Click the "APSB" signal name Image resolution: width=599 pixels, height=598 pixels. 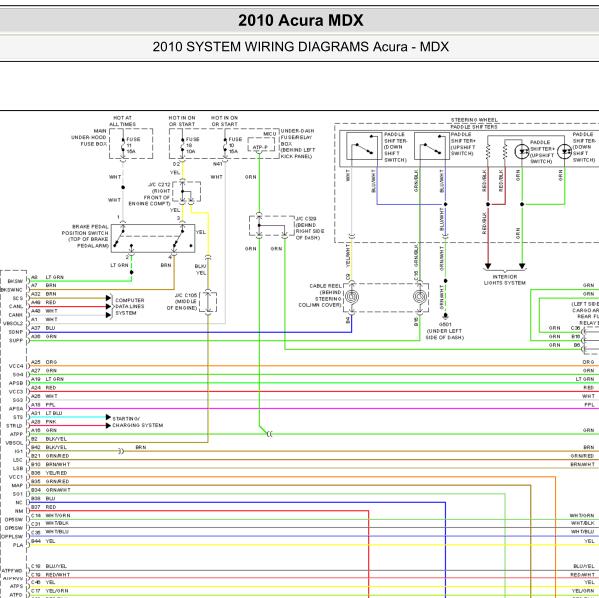tap(16, 383)
